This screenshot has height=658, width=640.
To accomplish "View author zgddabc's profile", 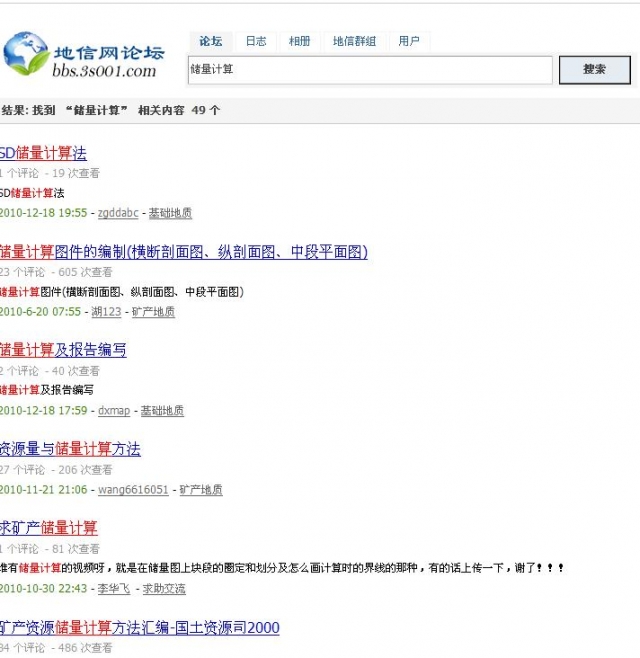I will point(118,213).
